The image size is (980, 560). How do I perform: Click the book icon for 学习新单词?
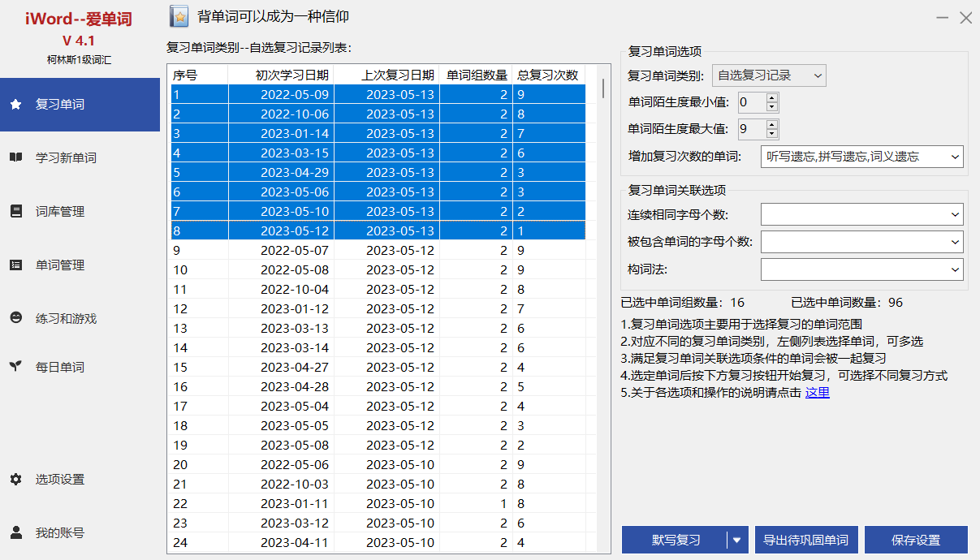point(15,158)
